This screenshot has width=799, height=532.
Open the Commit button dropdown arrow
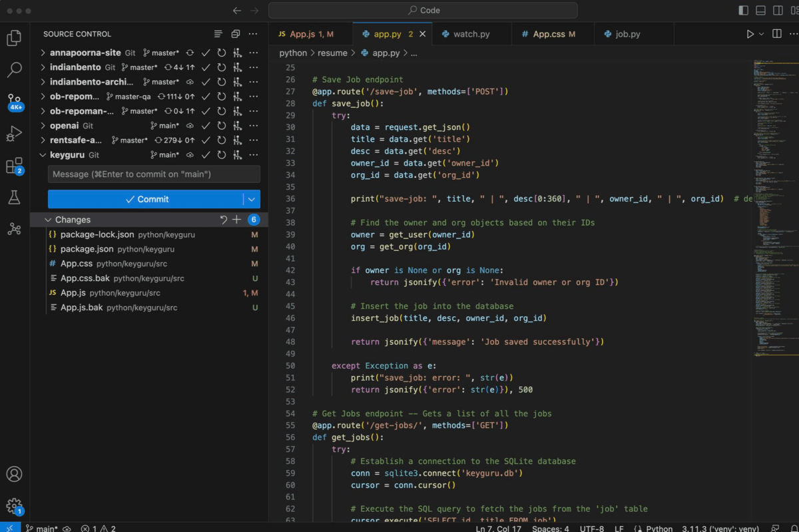coord(252,199)
